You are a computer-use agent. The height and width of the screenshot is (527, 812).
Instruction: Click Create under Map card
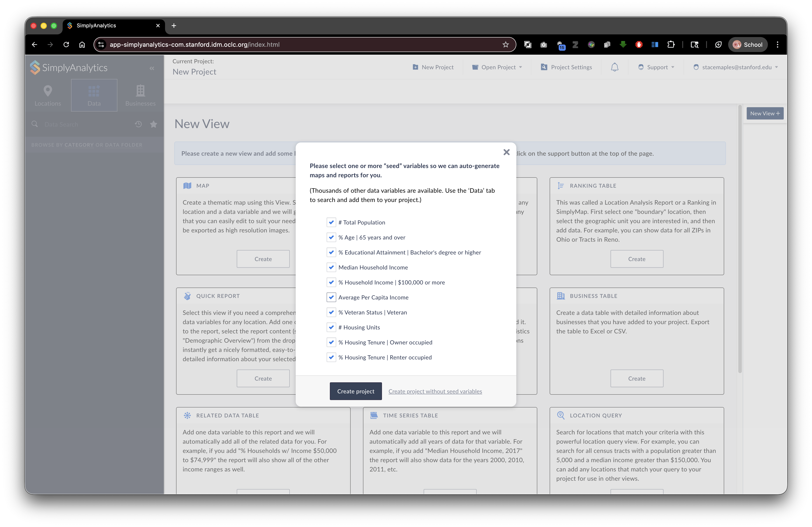pyautogui.click(x=263, y=259)
